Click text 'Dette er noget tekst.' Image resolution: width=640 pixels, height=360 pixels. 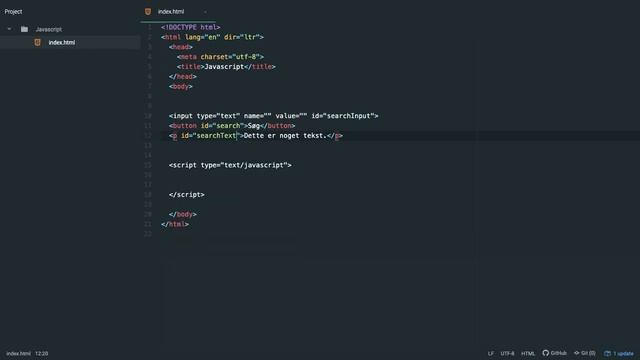pyautogui.click(x=285, y=136)
